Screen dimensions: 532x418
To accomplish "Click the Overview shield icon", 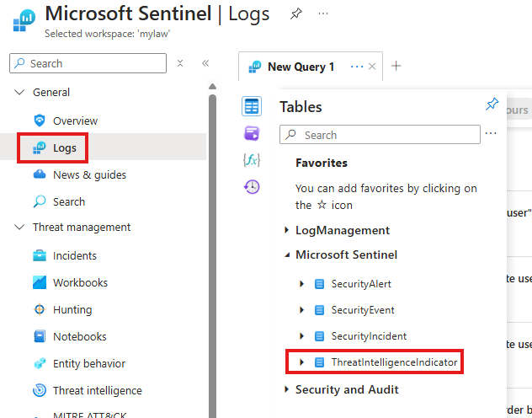I will click(x=40, y=121).
